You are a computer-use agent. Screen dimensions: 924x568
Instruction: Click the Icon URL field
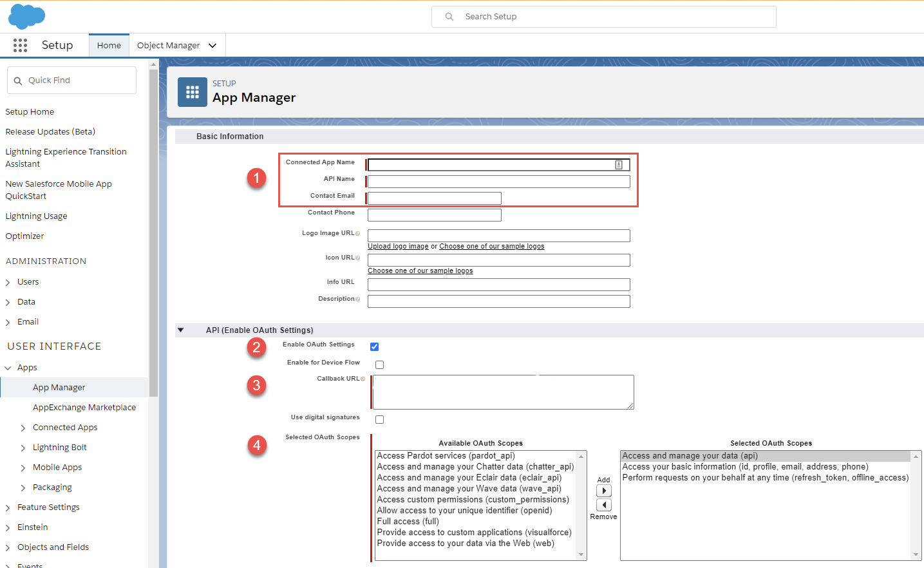click(x=498, y=260)
